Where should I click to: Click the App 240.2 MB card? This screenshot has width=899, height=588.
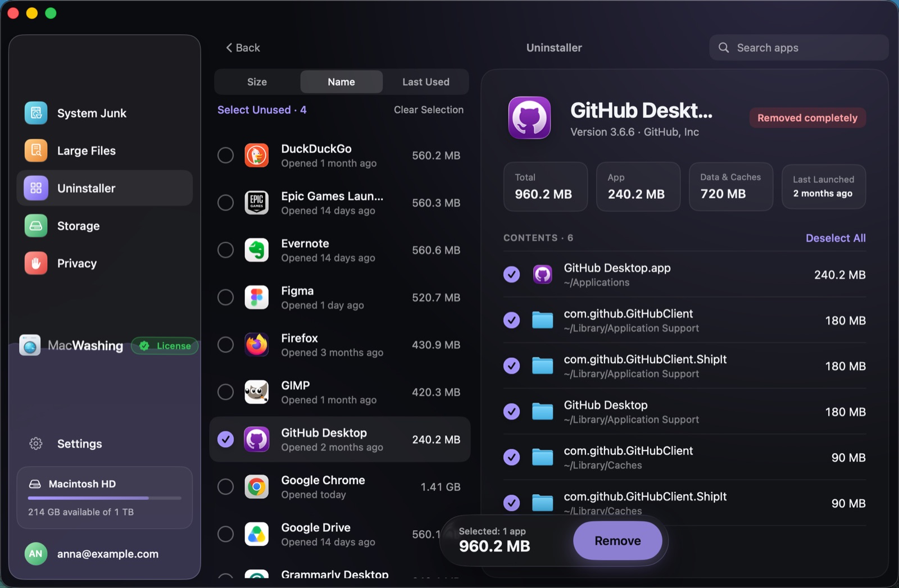pos(638,186)
